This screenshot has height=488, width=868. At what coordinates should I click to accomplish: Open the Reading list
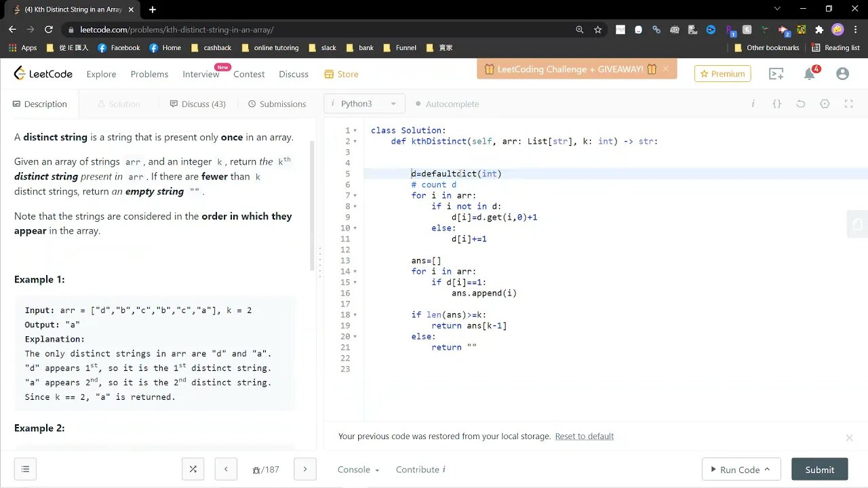[x=835, y=47]
